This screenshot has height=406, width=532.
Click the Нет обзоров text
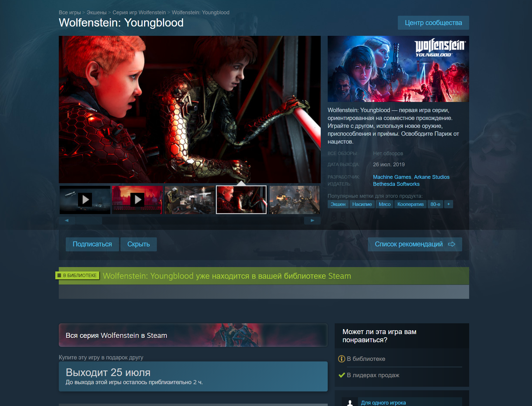(388, 153)
